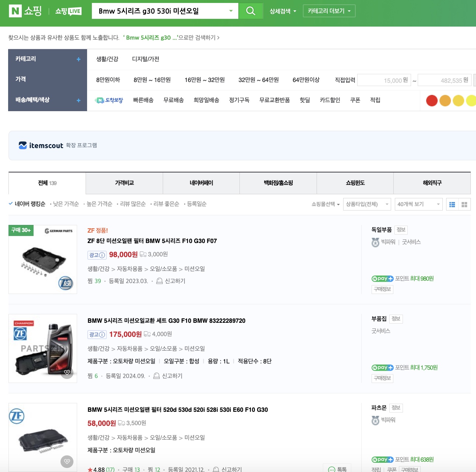
Task: Click 'Bmw 5시리즈 g30…' 으로만 검색하기 link
Action: click(x=171, y=38)
